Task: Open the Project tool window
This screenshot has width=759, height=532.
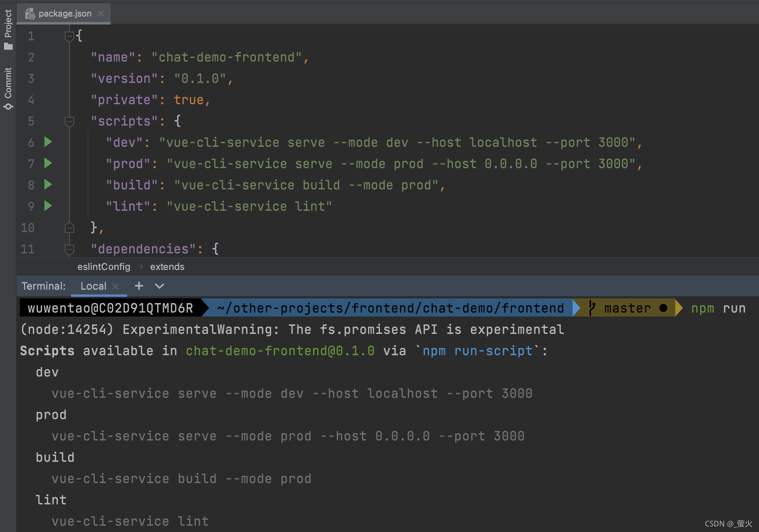Action: (x=8, y=30)
